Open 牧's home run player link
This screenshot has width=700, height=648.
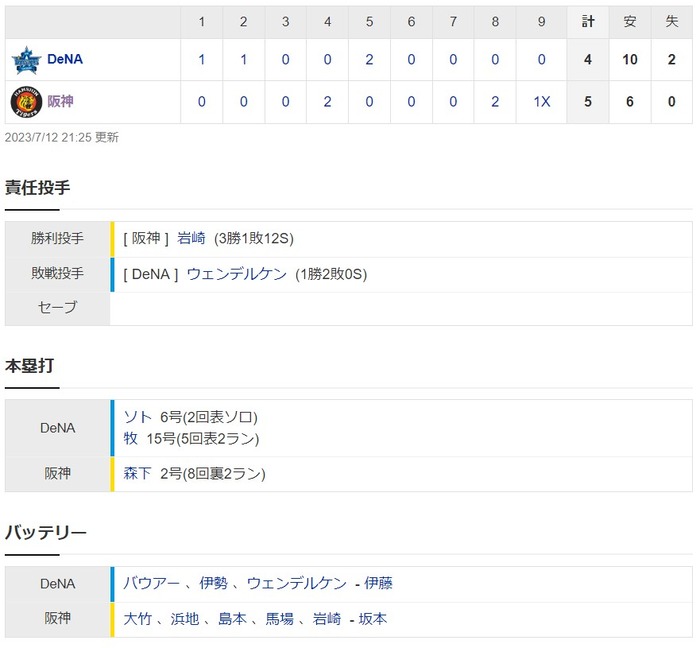pos(131,439)
